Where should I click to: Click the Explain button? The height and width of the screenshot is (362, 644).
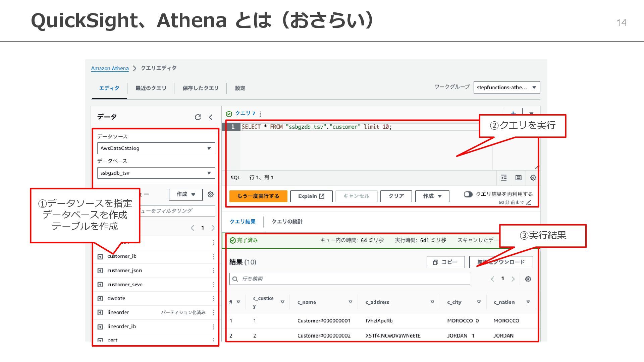[x=311, y=196]
